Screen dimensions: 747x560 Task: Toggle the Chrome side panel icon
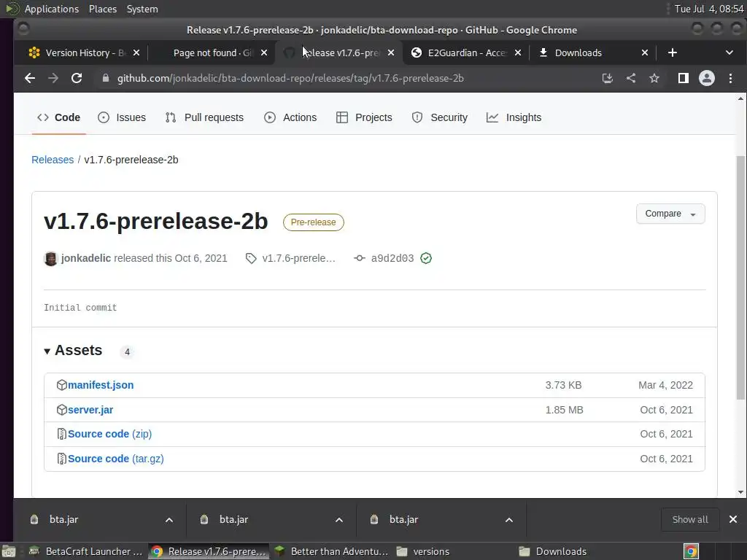683,78
